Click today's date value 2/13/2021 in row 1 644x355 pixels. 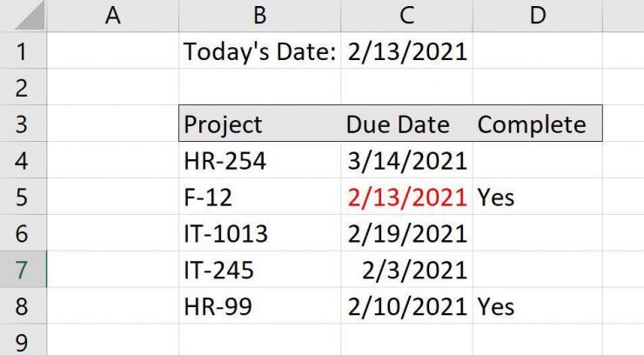click(x=406, y=51)
